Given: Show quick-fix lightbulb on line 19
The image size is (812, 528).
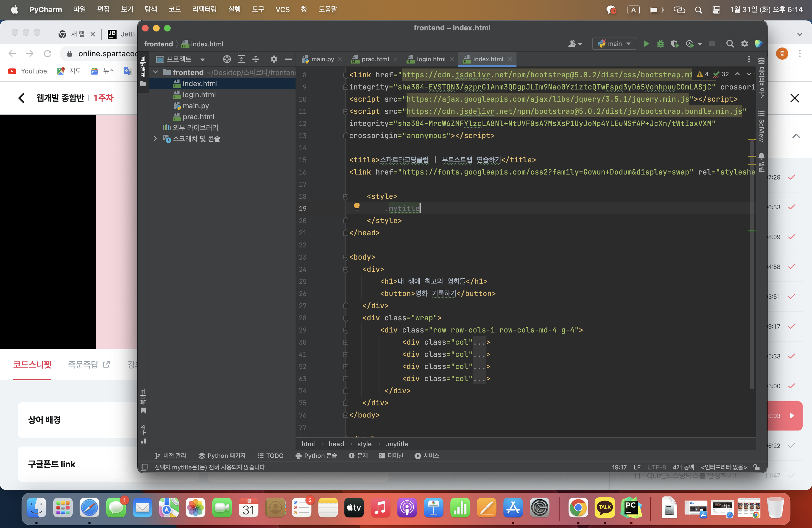Looking at the screenshot, I should coord(357,206).
